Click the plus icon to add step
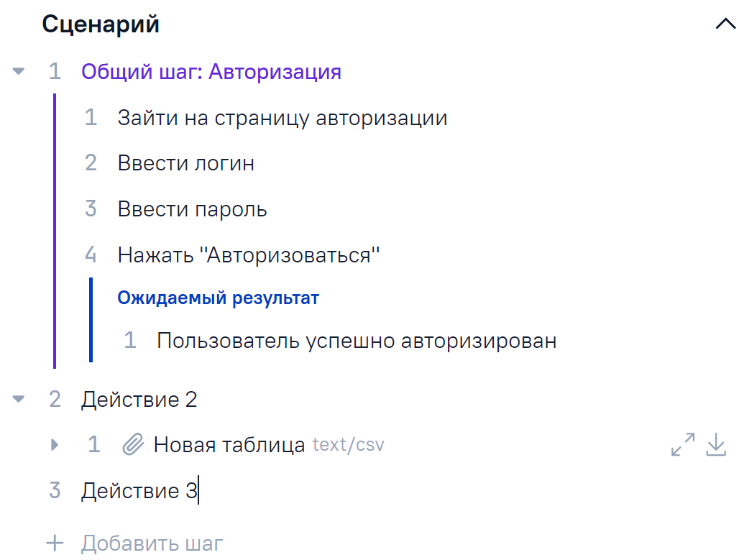The height and width of the screenshot is (560, 744). 55,543
